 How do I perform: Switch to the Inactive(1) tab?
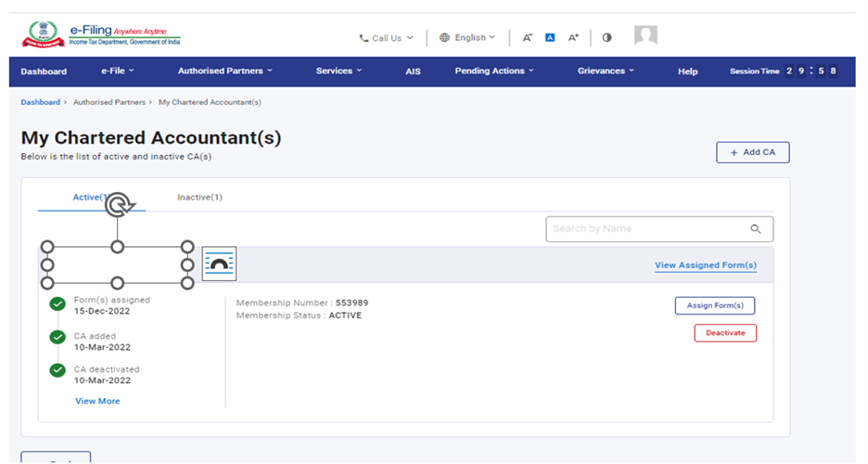199,198
